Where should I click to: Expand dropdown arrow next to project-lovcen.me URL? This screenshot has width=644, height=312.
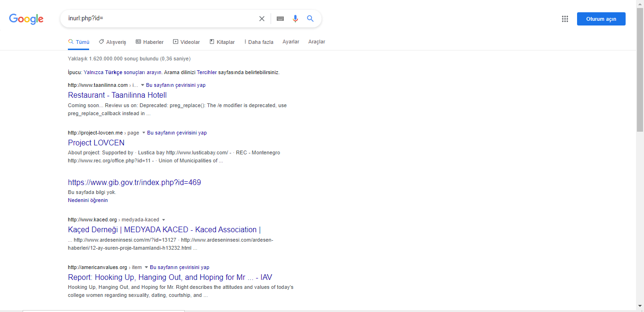tap(143, 133)
